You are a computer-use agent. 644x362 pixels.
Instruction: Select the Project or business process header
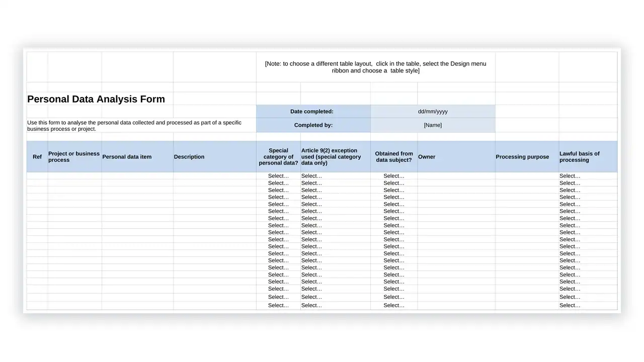[74, 157]
